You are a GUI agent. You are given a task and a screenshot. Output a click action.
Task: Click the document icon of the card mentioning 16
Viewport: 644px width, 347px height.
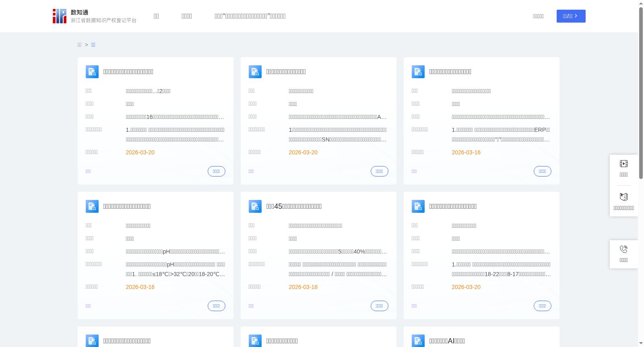(x=92, y=72)
